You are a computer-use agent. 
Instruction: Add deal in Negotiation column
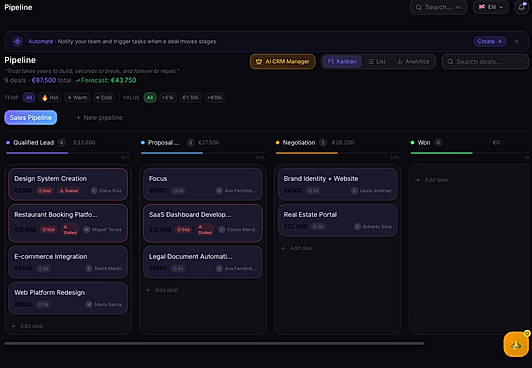point(297,248)
